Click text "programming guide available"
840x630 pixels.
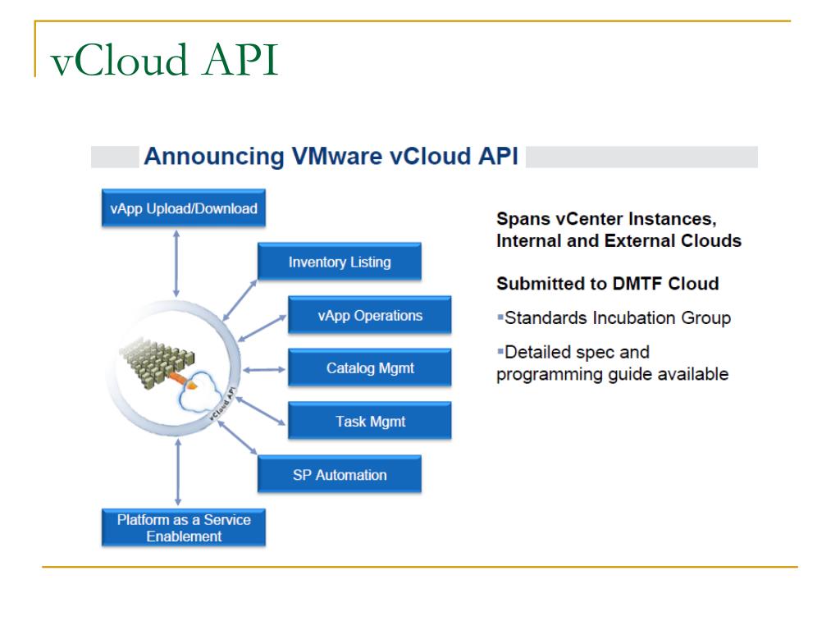click(612, 374)
